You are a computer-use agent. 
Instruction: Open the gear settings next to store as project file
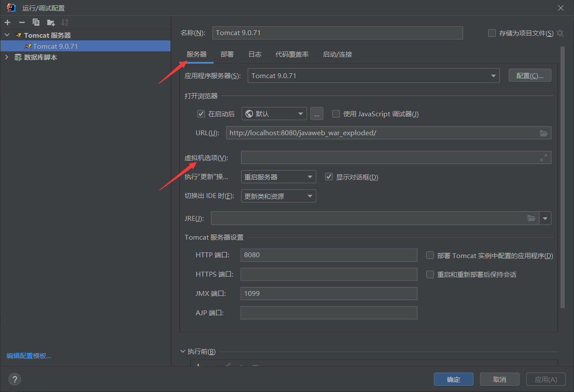[x=560, y=33]
